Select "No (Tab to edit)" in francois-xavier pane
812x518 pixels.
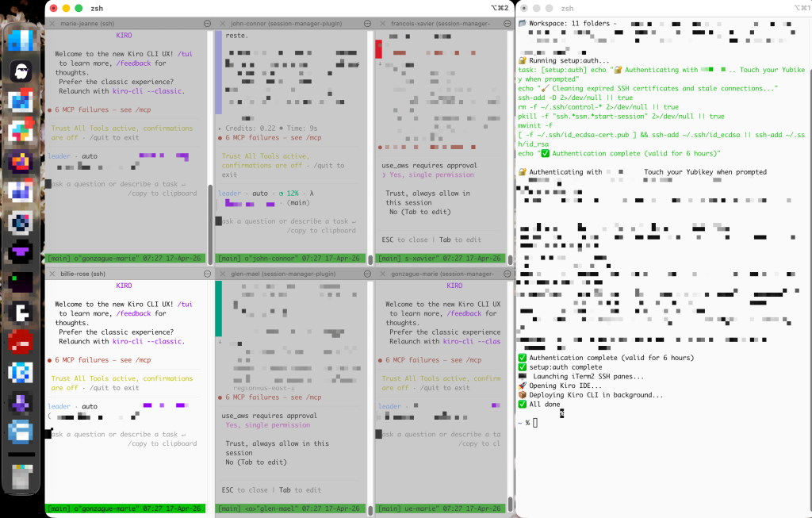click(419, 212)
